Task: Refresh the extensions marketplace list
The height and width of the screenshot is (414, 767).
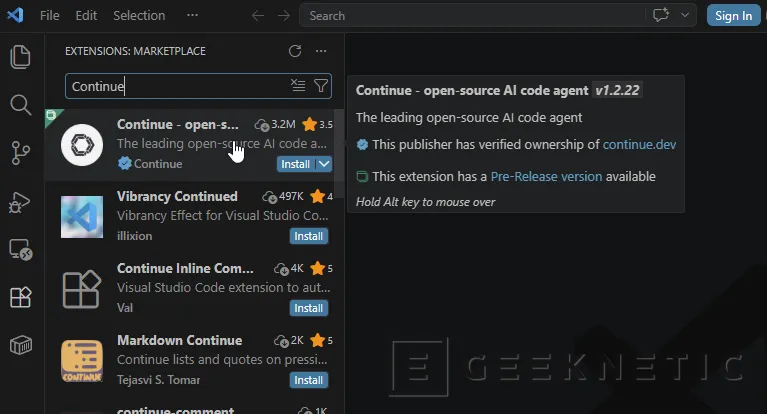Action: pos(295,51)
